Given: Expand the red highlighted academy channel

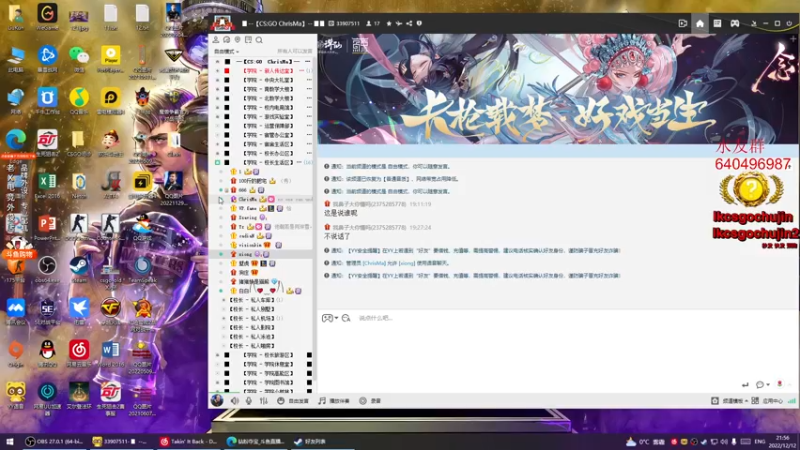Looking at the screenshot, I should [x=217, y=71].
